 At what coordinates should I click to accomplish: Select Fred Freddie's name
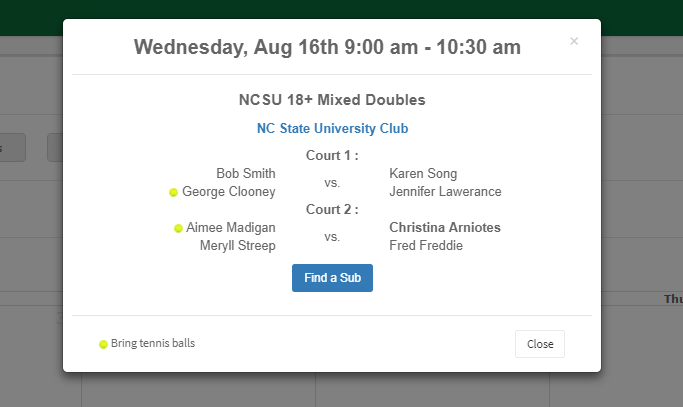point(426,246)
